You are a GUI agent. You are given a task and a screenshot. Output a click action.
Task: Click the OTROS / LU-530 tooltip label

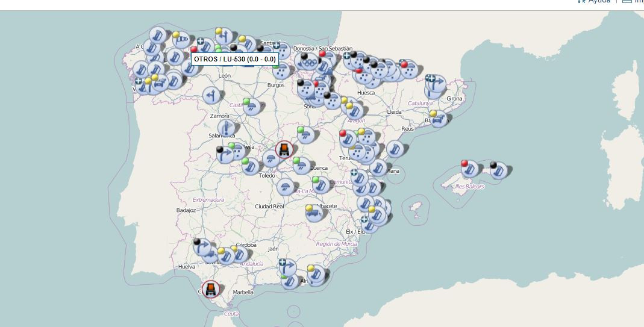tap(235, 60)
